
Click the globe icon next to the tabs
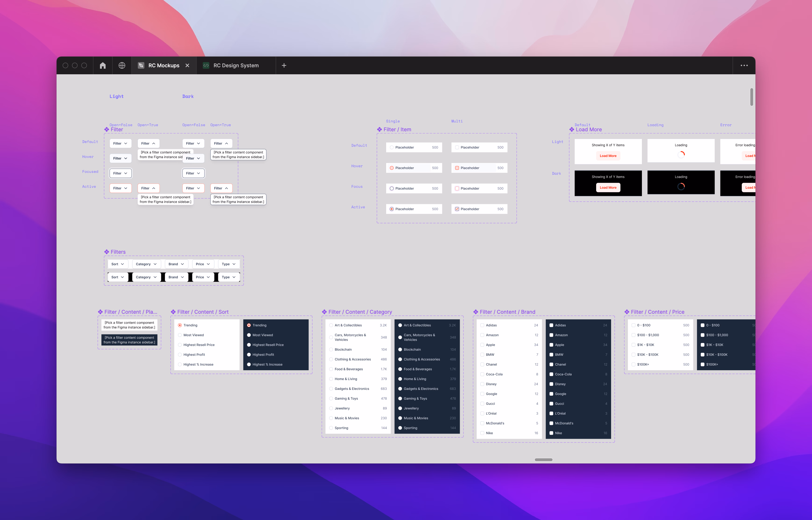(121, 65)
